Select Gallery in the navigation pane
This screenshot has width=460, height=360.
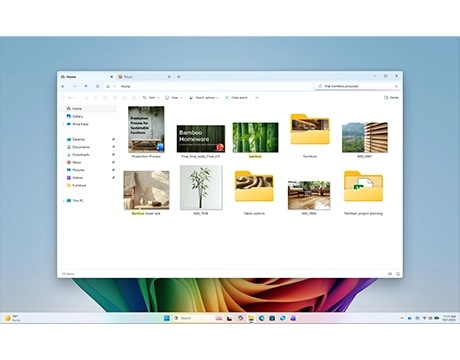tap(88, 116)
